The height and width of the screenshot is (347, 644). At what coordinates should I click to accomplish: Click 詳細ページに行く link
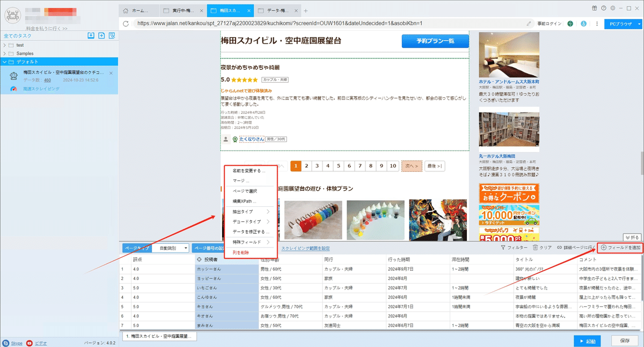click(576, 248)
